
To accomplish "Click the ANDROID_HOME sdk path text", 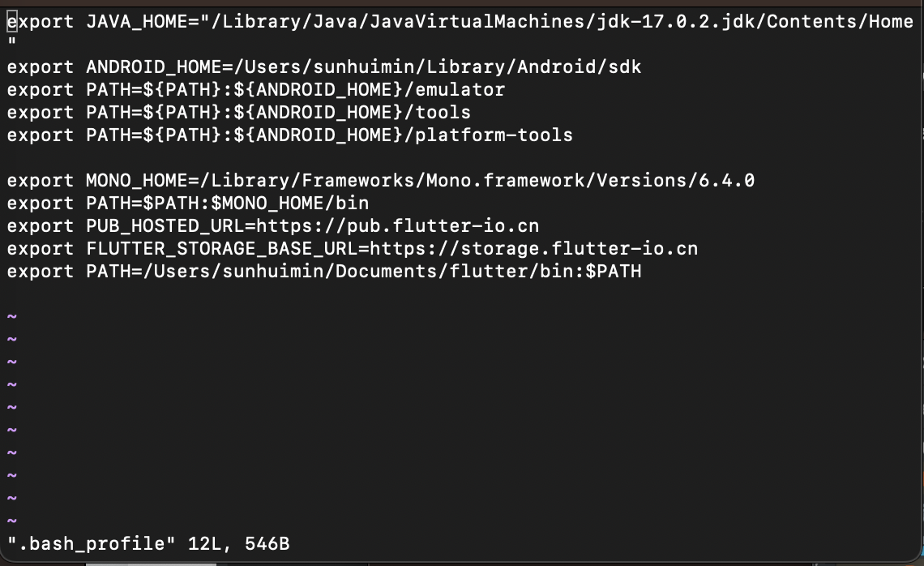I will (438, 66).
